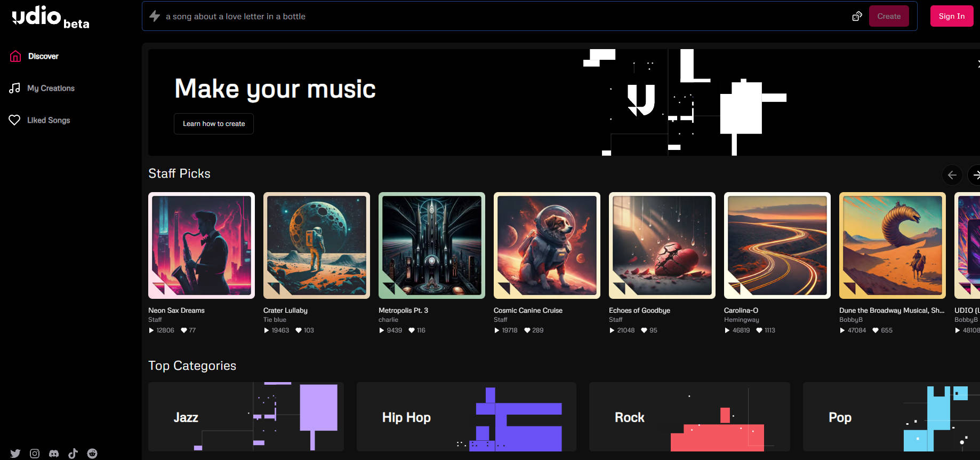Click the lightning bolt icon in prompt bar

click(x=155, y=16)
